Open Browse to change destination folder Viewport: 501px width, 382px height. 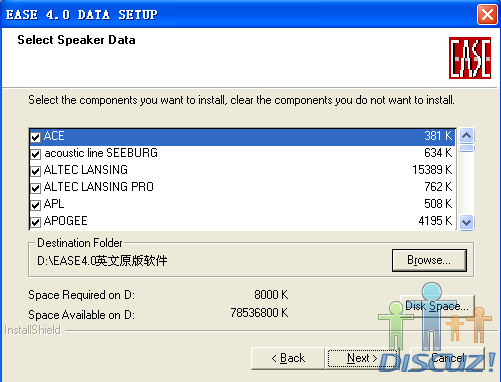(x=429, y=260)
